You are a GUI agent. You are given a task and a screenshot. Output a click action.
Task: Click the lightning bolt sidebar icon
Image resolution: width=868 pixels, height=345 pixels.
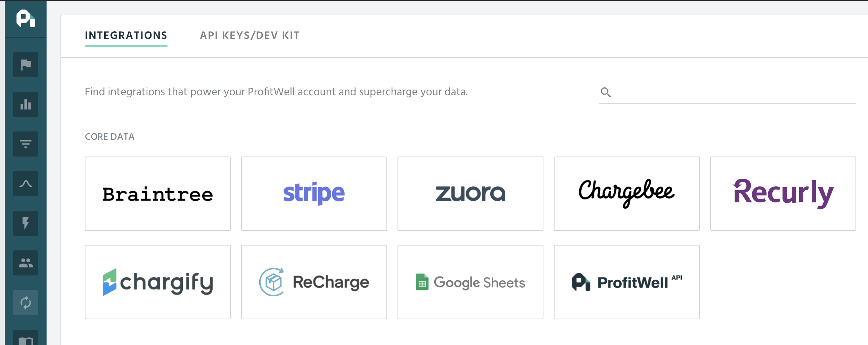pyautogui.click(x=26, y=223)
